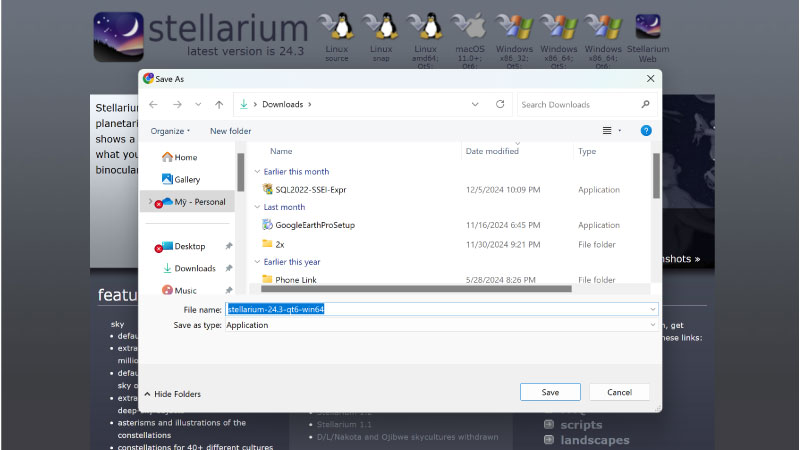Download the Linux snap package
The height and width of the screenshot is (450, 800).
point(381,37)
